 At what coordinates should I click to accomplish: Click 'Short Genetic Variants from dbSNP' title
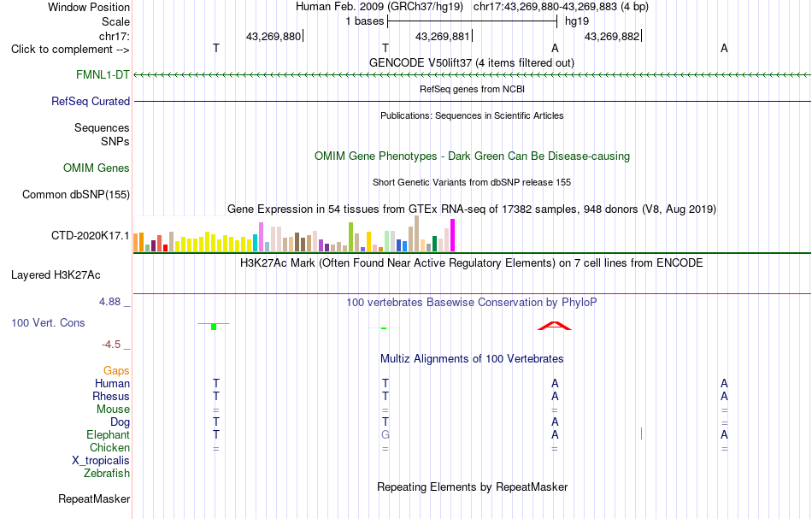(x=472, y=182)
